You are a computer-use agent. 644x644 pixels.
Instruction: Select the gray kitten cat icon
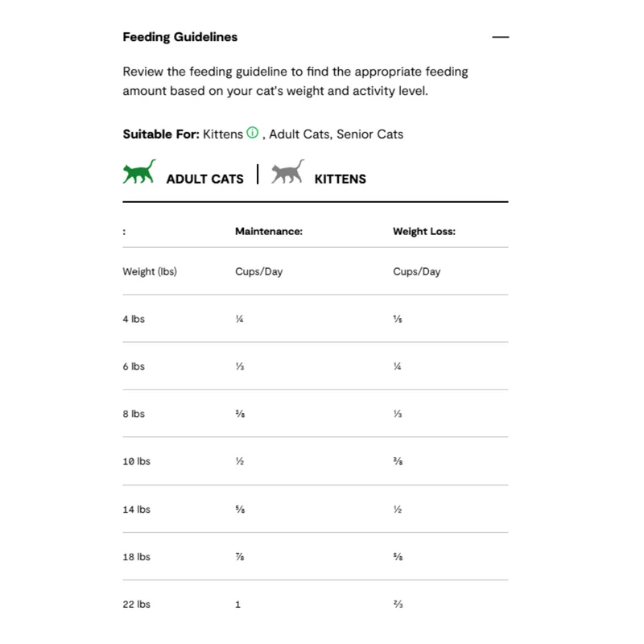(x=287, y=171)
